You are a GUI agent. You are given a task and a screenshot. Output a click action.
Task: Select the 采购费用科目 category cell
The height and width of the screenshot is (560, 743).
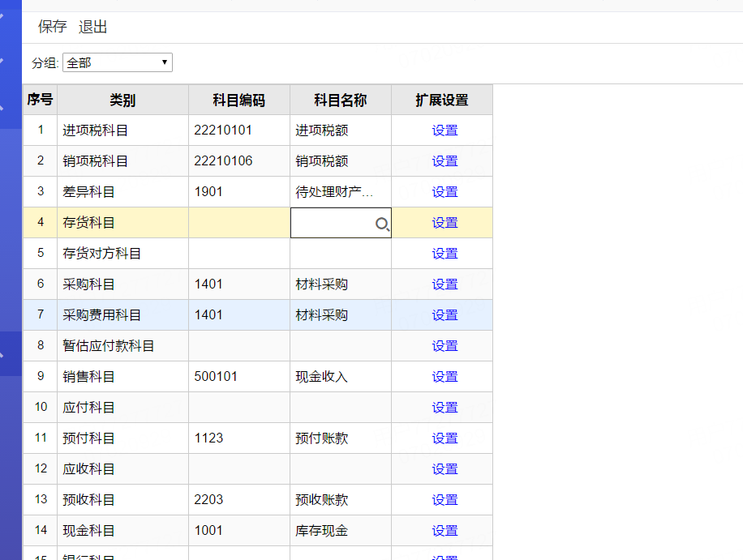coord(122,314)
